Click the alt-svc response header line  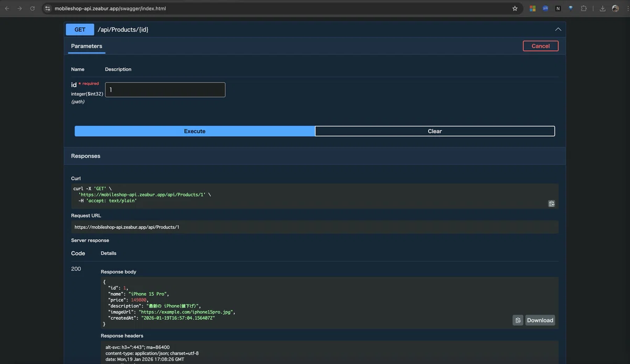click(138, 347)
